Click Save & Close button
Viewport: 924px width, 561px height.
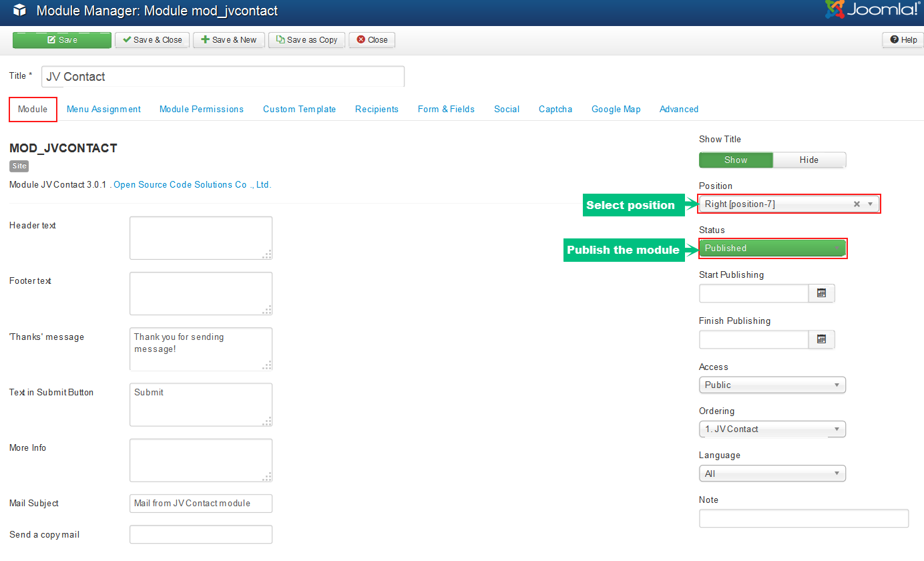[x=152, y=40]
